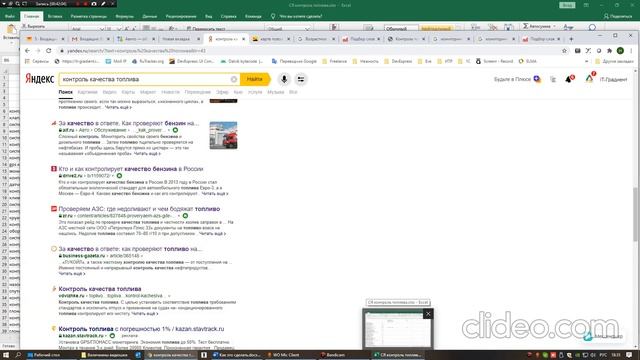
Task: Open the Yandex logo home link
Action: [x=39, y=78]
